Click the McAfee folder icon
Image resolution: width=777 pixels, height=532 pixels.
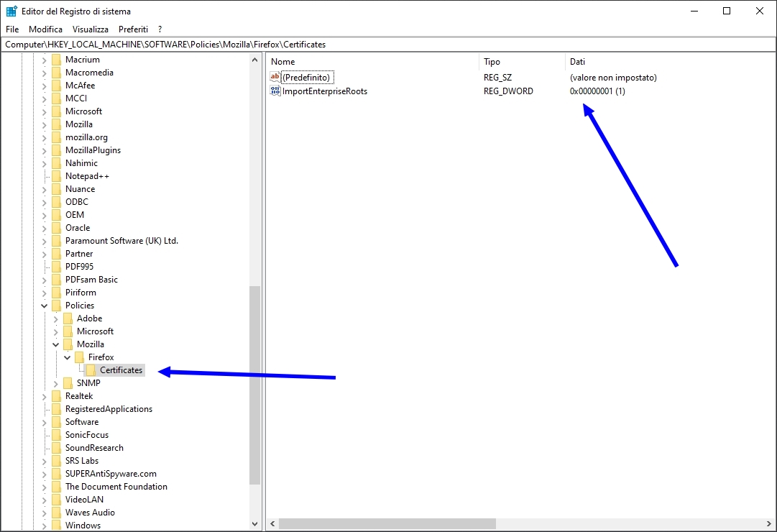[x=57, y=86]
